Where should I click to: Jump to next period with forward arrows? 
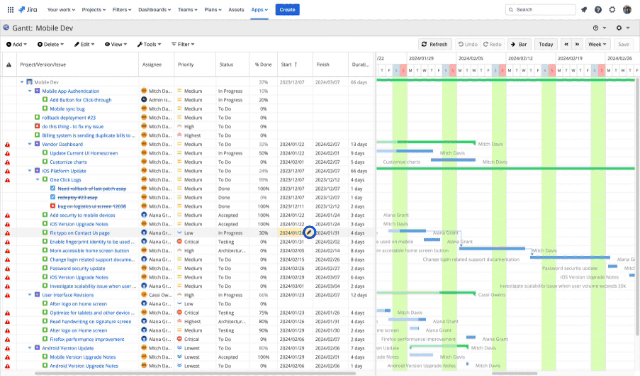577,44
